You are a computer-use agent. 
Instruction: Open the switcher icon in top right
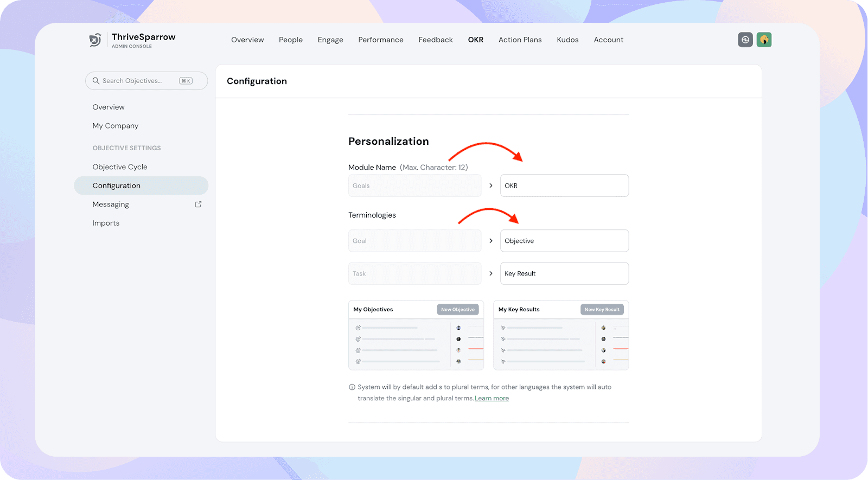[x=745, y=40]
